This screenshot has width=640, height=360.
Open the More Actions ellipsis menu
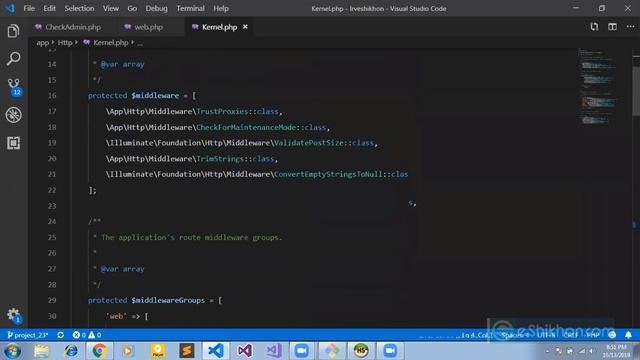coord(630,27)
